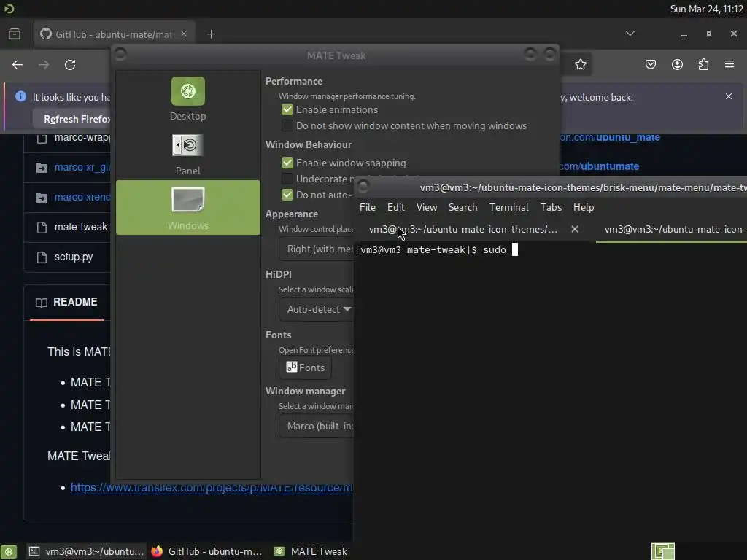Expand the Firefox list all tabs chevron

pos(630,34)
